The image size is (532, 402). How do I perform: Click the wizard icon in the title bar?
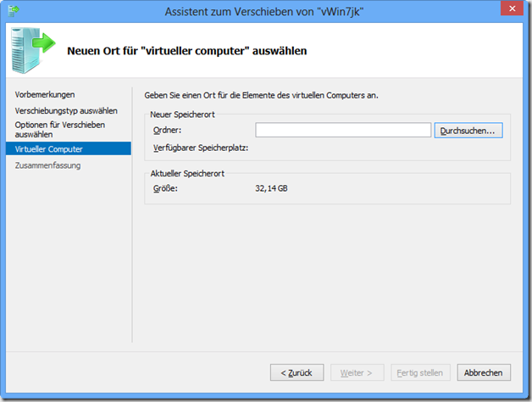click(14, 11)
